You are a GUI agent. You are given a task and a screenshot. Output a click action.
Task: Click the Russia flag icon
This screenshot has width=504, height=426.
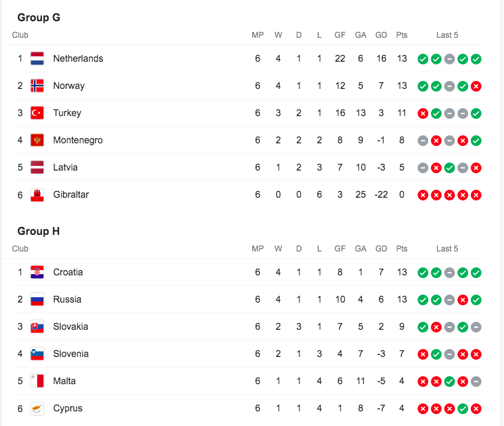pyautogui.click(x=37, y=299)
